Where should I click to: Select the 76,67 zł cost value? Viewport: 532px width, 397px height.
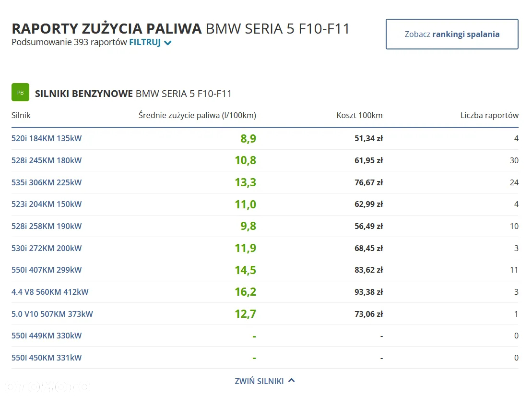coord(368,182)
